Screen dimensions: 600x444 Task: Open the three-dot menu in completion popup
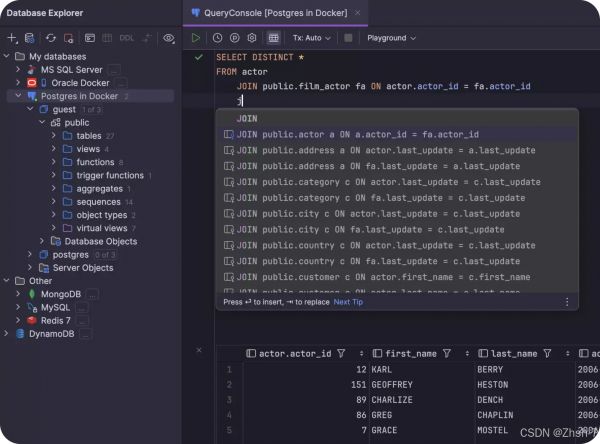(567, 301)
